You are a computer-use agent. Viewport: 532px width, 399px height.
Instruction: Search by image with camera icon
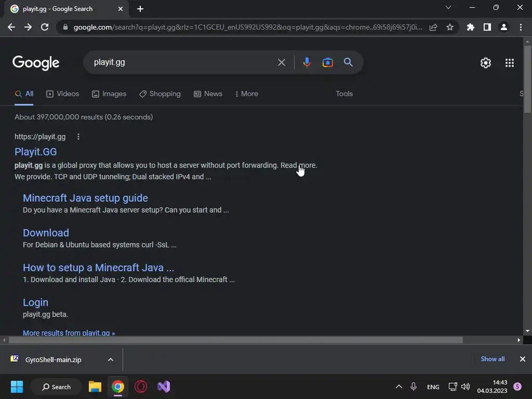coord(327,62)
